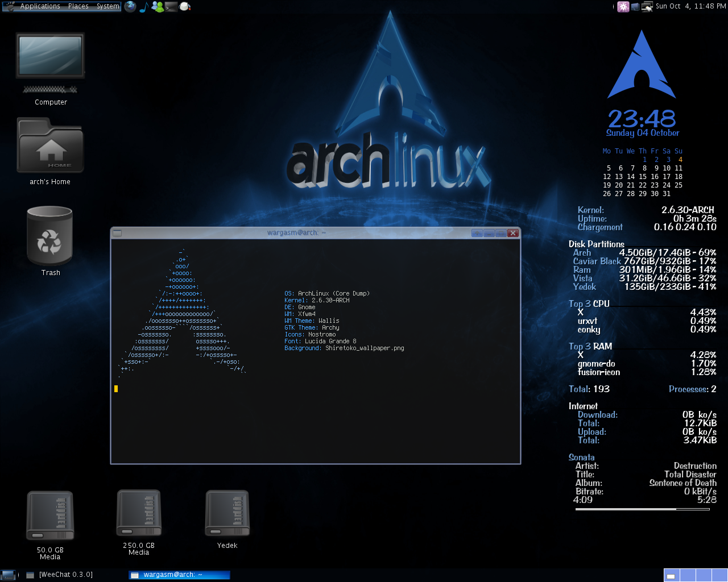This screenshot has height=582, width=728.
Task: Open the panel clock Sun Oct 4
Action: click(690, 6)
